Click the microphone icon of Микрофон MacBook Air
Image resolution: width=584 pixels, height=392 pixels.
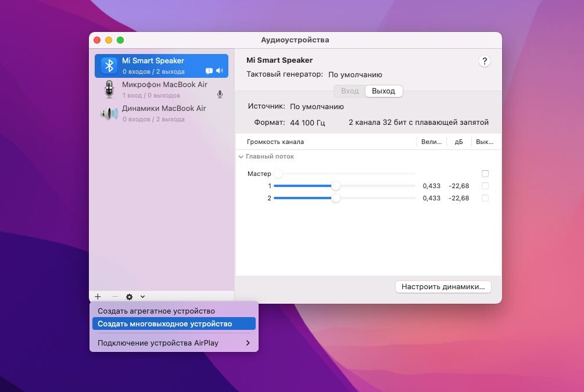109,89
